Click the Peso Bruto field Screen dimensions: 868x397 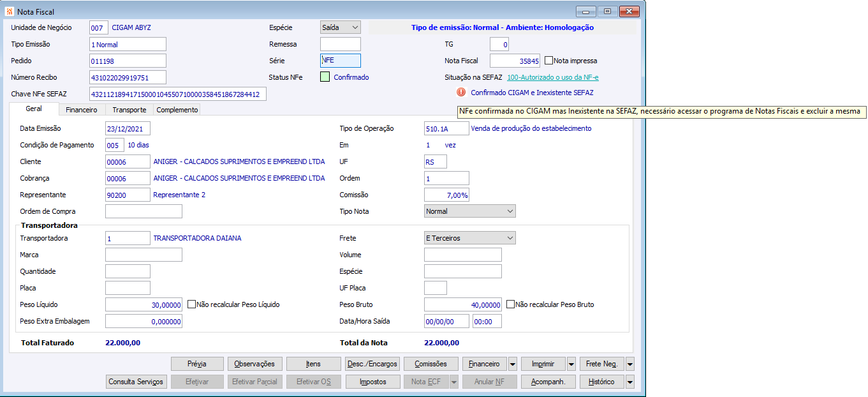(463, 304)
